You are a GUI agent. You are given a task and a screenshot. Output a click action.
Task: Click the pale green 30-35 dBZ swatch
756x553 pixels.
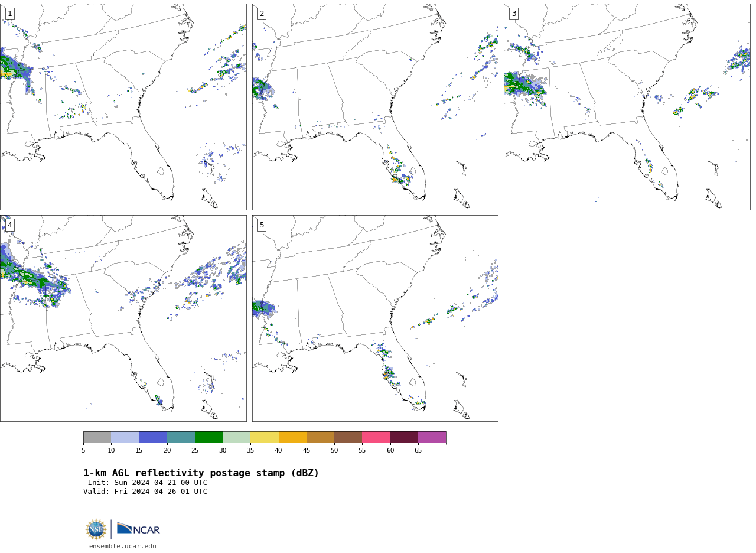point(237,437)
